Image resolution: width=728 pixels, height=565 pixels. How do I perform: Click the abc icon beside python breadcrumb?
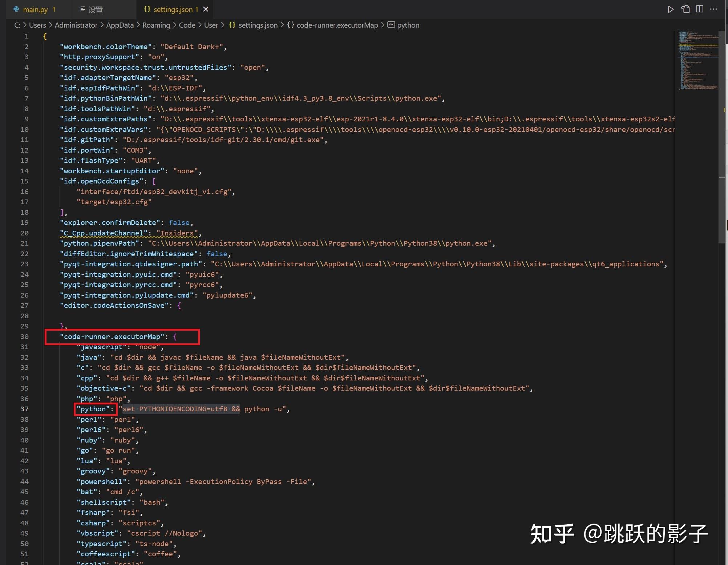pos(391,25)
